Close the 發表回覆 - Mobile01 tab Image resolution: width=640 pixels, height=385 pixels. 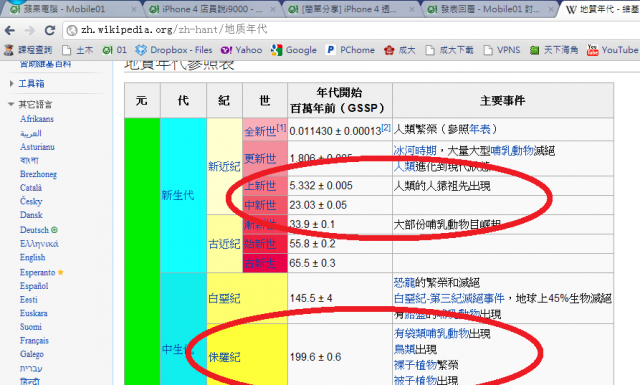[551, 9]
